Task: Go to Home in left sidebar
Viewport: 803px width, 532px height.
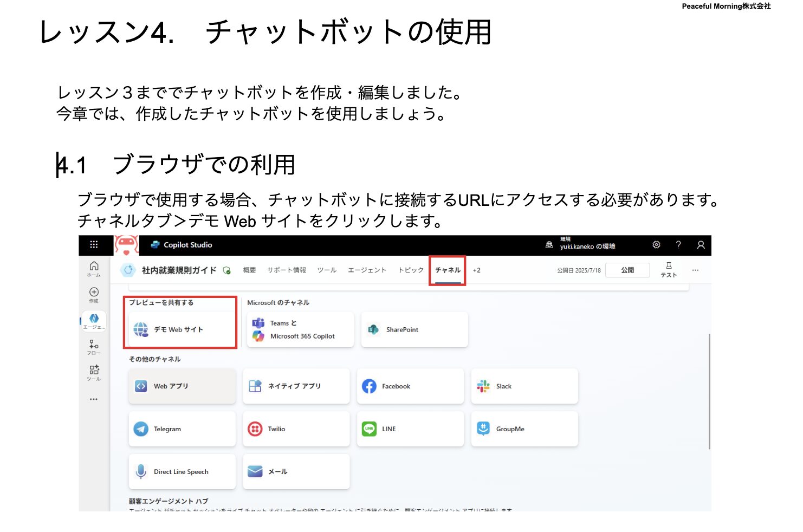Action: 94,268
